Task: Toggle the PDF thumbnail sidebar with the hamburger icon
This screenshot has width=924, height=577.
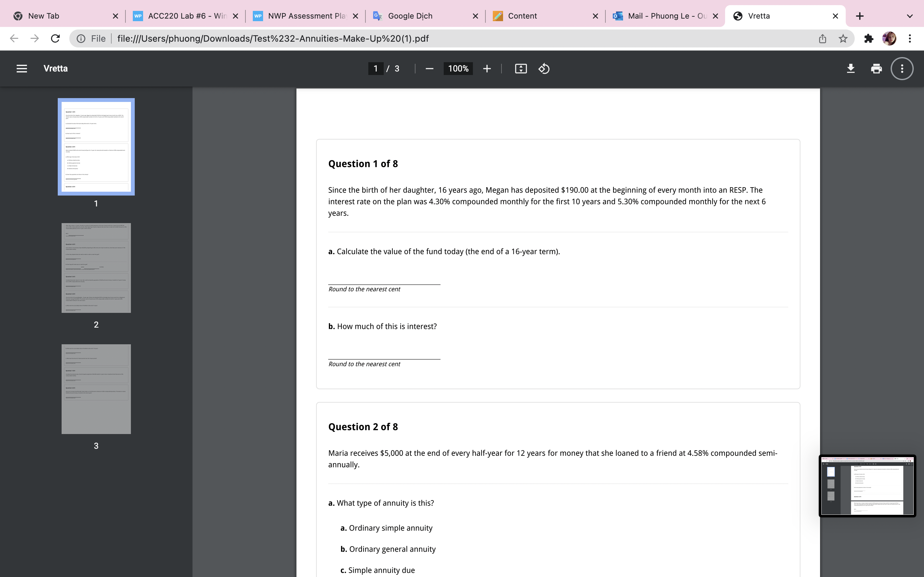Action: 21,69
